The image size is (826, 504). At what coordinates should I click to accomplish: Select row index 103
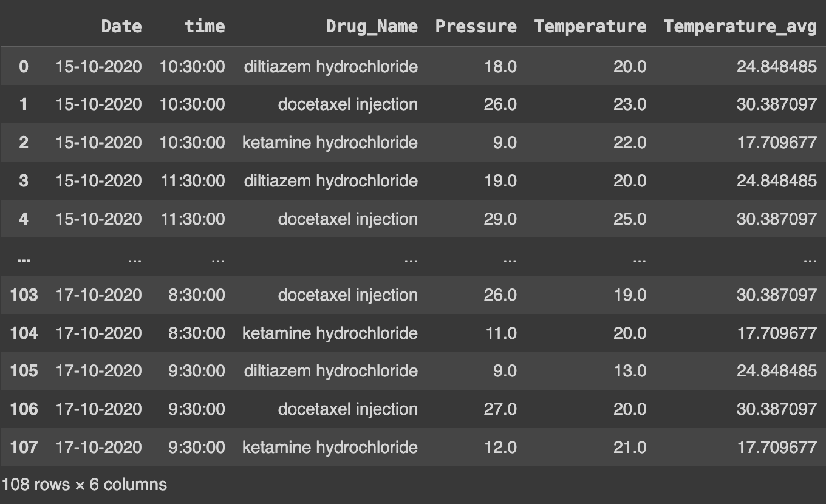click(x=24, y=295)
